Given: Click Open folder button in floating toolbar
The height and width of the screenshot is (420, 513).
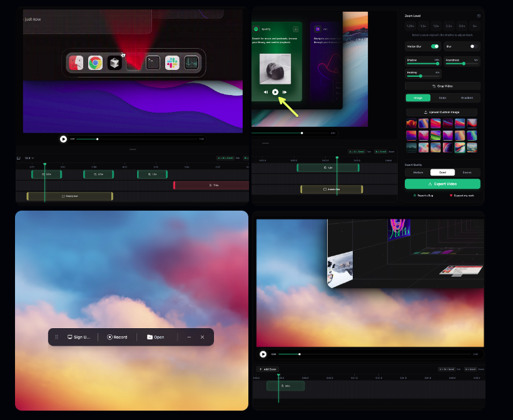Looking at the screenshot, I should click(x=156, y=337).
